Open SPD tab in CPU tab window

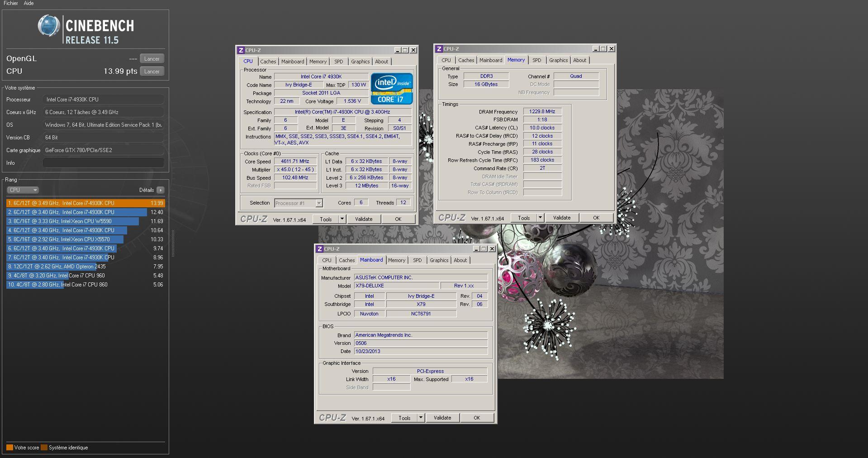pyautogui.click(x=339, y=62)
